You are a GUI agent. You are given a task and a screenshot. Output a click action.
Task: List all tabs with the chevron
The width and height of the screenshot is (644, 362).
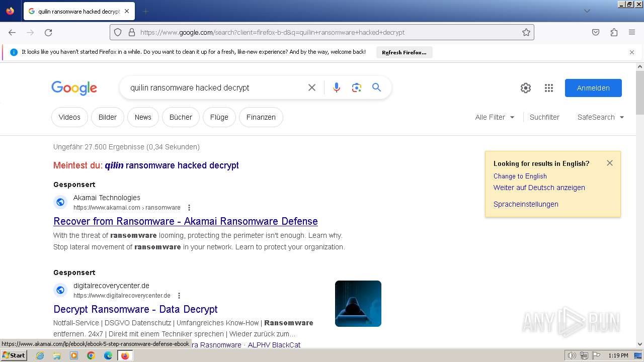[587, 11]
